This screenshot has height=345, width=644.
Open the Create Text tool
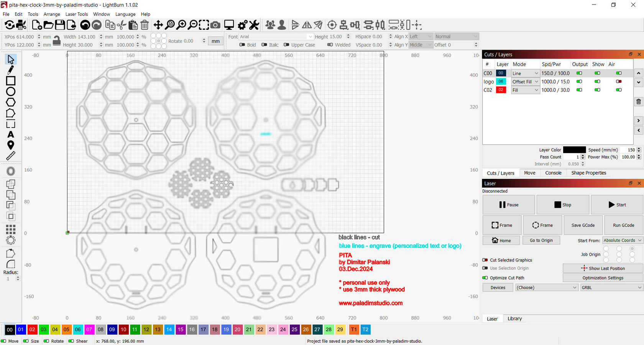[10, 134]
